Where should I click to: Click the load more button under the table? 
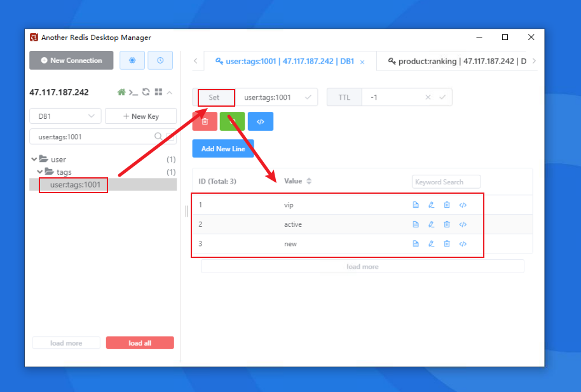(362, 266)
